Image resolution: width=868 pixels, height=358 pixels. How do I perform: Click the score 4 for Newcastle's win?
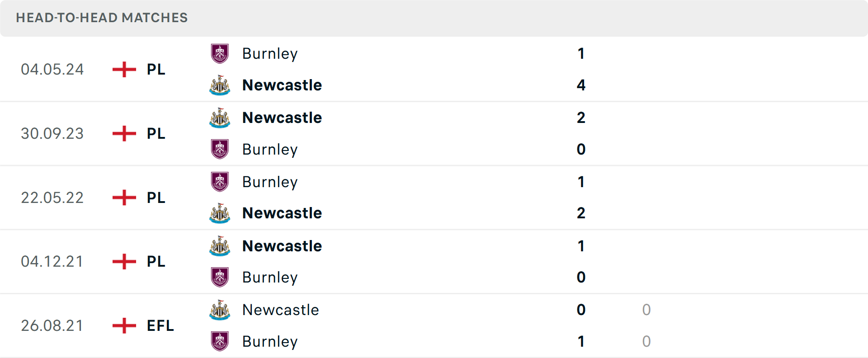581,85
